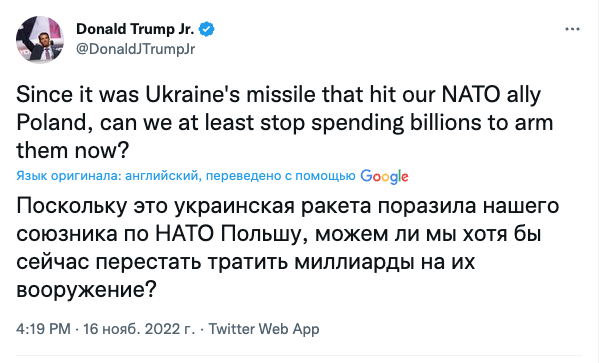
Task: Open the @DonaldJTrumpJr handle link
Action: tap(135, 49)
